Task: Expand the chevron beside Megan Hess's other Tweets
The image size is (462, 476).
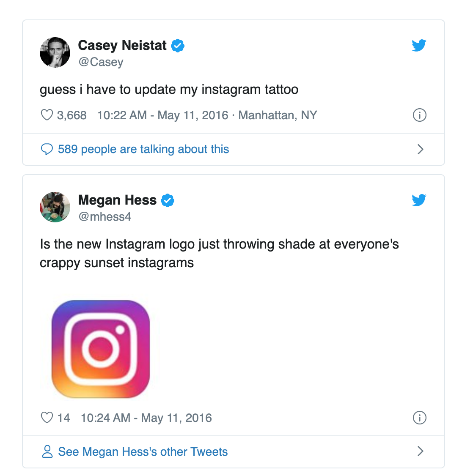Action: [421, 451]
